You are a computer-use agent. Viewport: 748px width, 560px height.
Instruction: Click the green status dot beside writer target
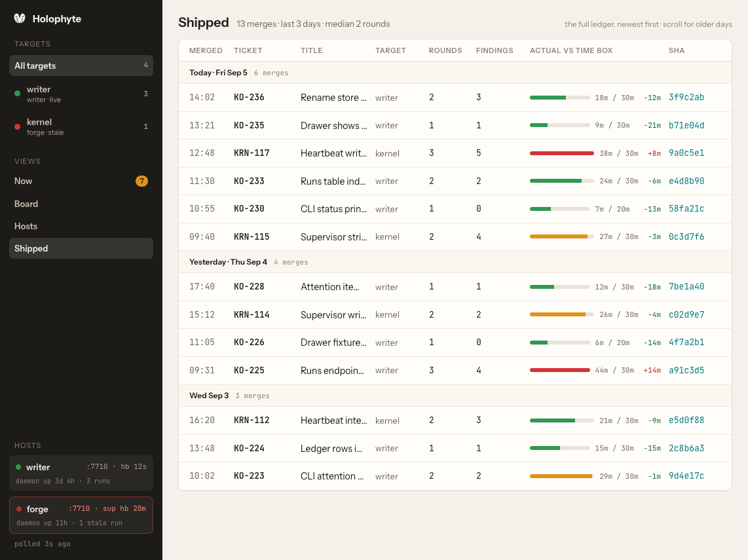[18, 94]
